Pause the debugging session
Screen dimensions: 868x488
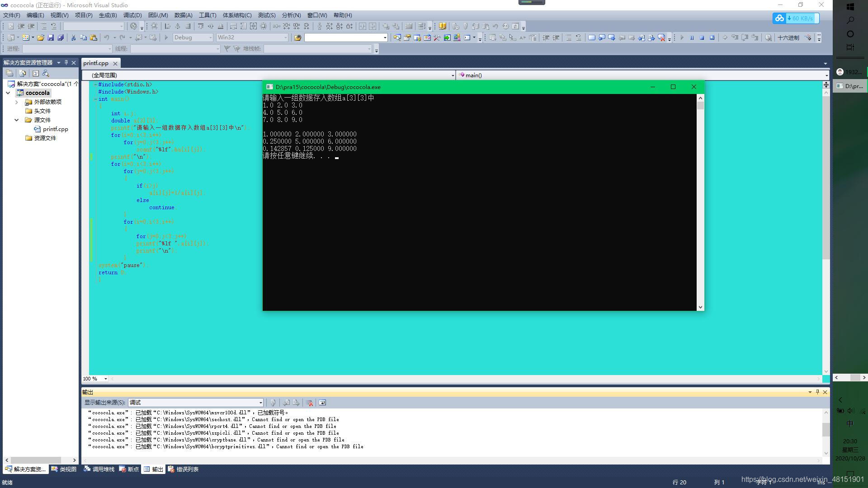pyautogui.click(x=692, y=38)
